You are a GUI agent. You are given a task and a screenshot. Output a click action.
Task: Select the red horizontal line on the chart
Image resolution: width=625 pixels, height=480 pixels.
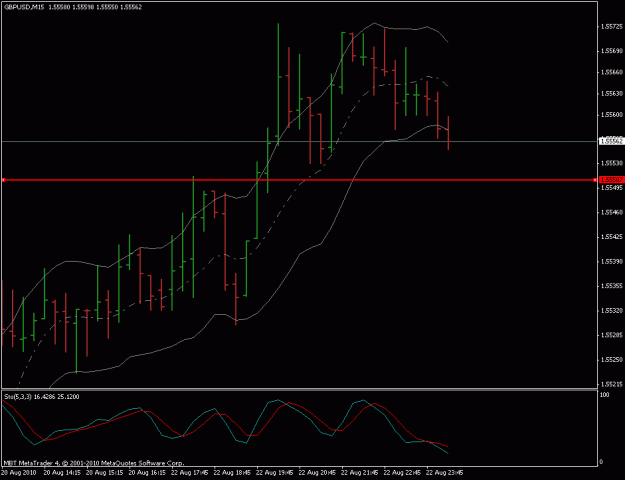(x=299, y=180)
